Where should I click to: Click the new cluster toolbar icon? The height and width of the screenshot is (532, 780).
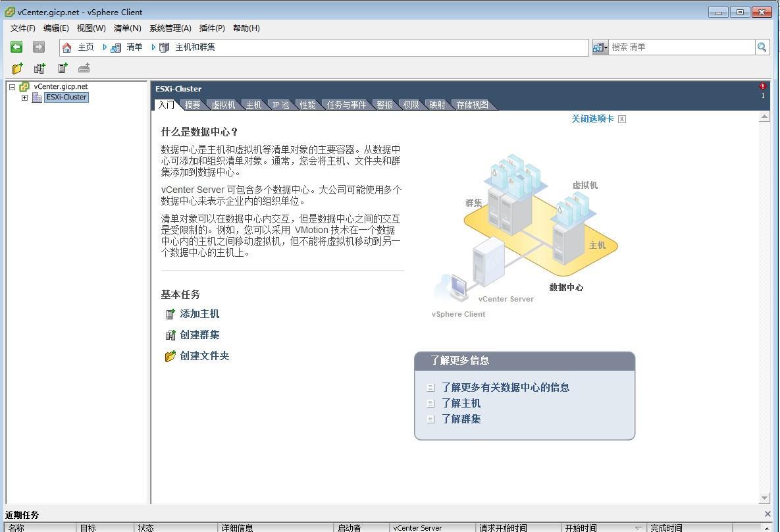point(39,68)
